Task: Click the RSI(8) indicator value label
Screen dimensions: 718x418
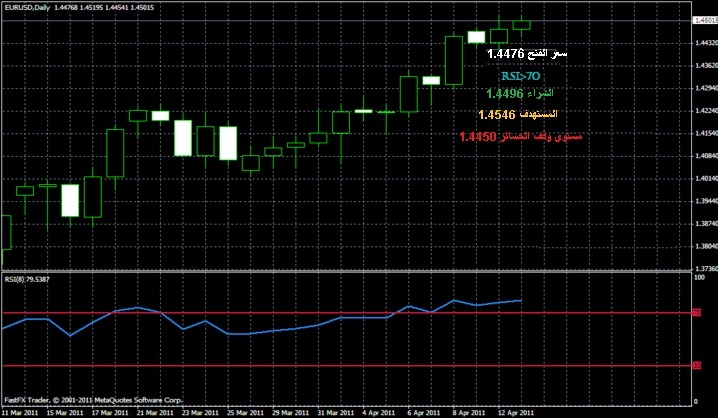Action: (x=27, y=279)
